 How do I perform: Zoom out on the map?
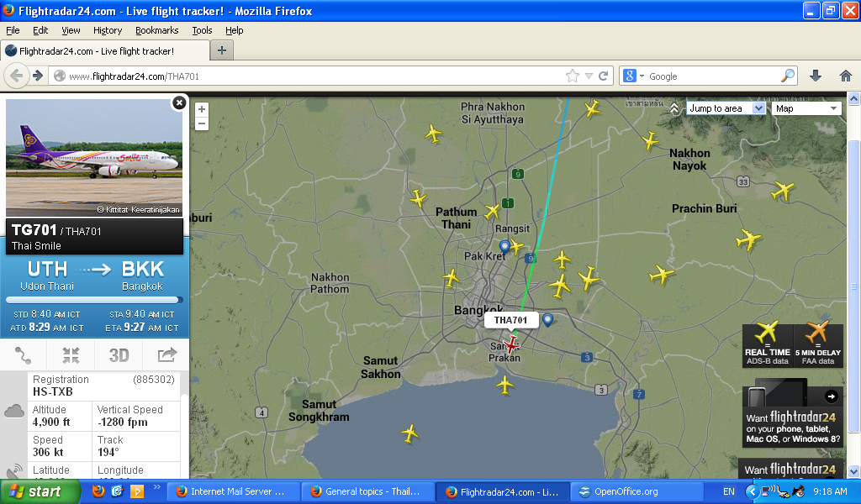pyautogui.click(x=202, y=123)
